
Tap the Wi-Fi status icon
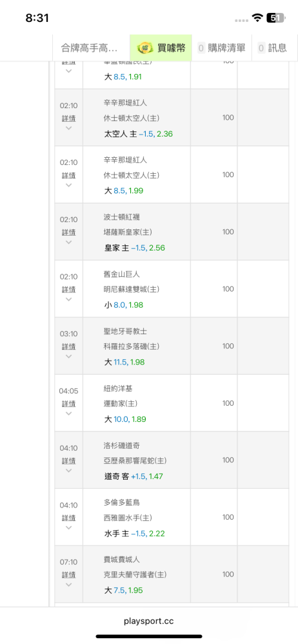tap(257, 17)
